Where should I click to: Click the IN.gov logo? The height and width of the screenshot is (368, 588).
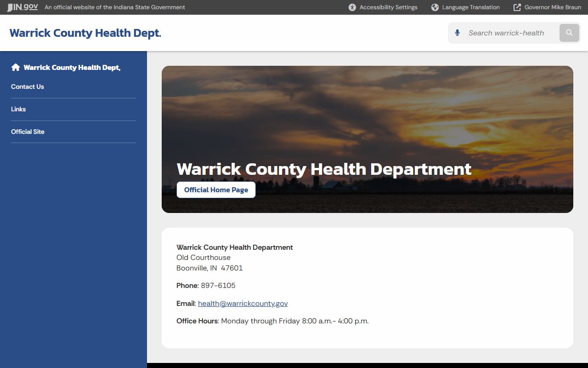point(23,7)
